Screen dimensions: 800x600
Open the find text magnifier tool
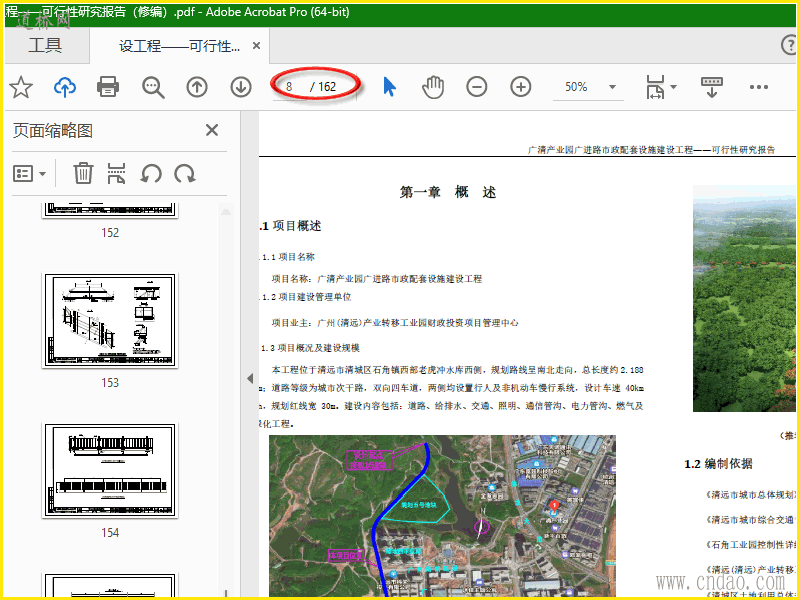click(153, 87)
